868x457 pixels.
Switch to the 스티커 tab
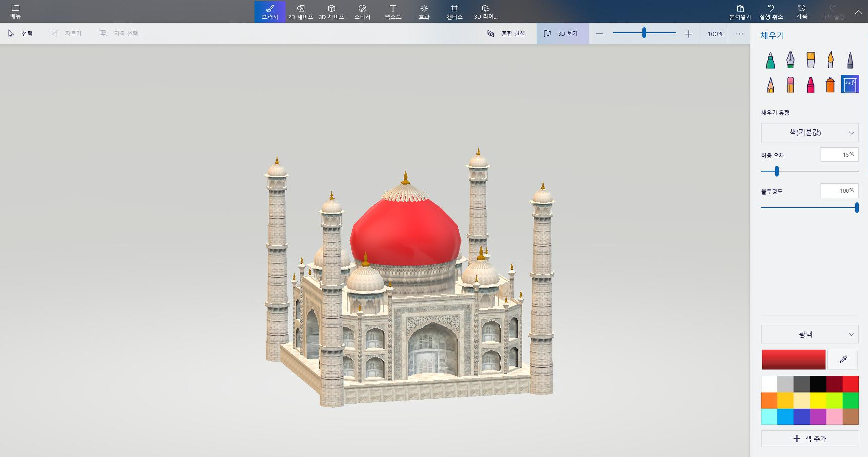pyautogui.click(x=362, y=11)
